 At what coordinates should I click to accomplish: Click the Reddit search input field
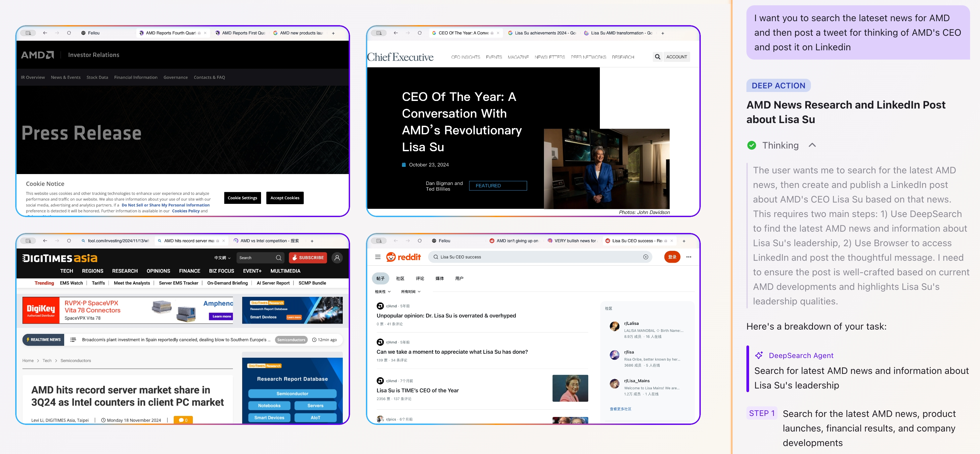pyautogui.click(x=540, y=257)
